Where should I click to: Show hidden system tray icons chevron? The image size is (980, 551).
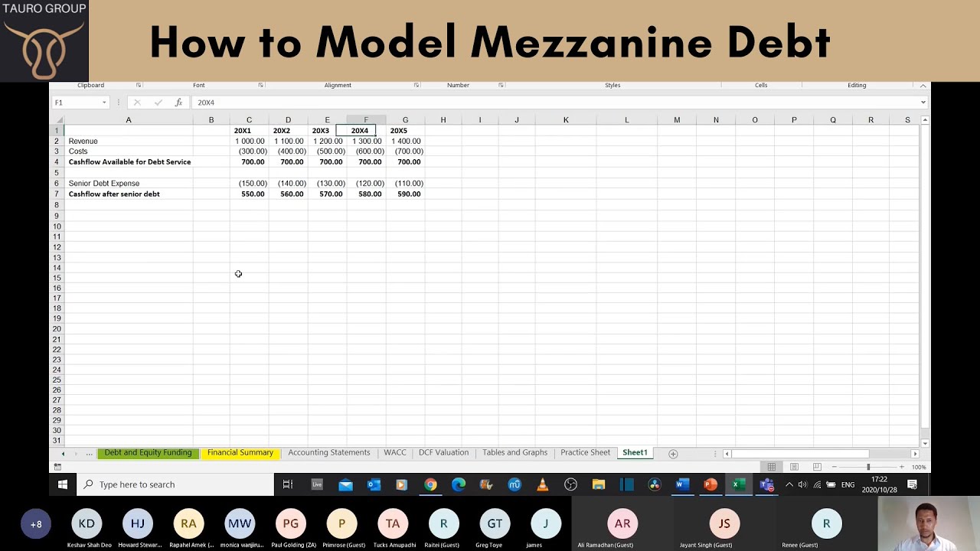click(x=789, y=484)
